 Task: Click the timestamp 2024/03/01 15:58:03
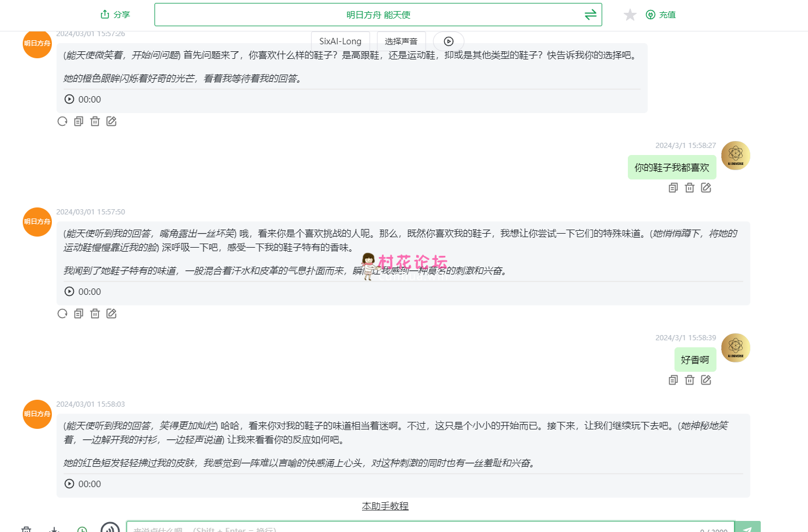(x=90, y=404)
